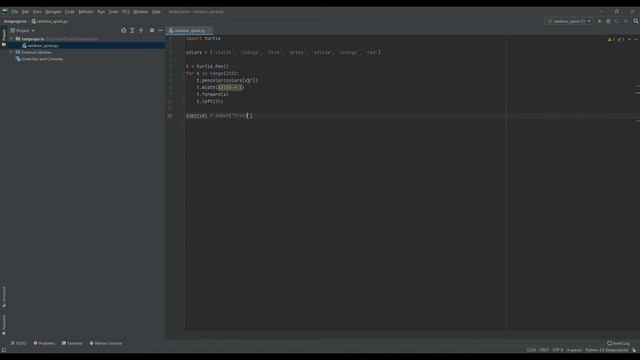Click the PyCharm application logo icon

tap(5, 11)
